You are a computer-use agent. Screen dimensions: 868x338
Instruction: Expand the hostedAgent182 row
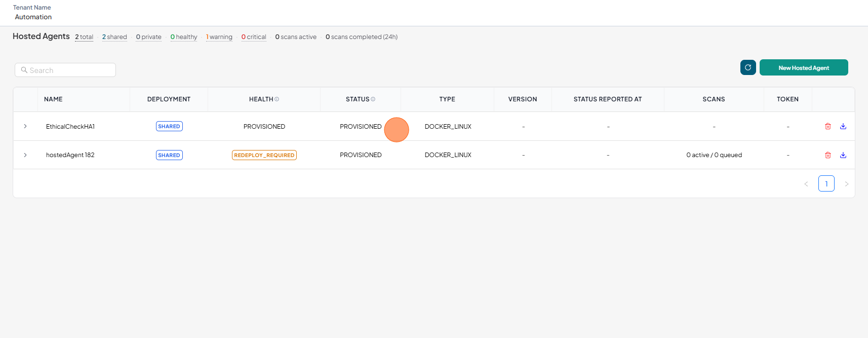coord(25,155)
